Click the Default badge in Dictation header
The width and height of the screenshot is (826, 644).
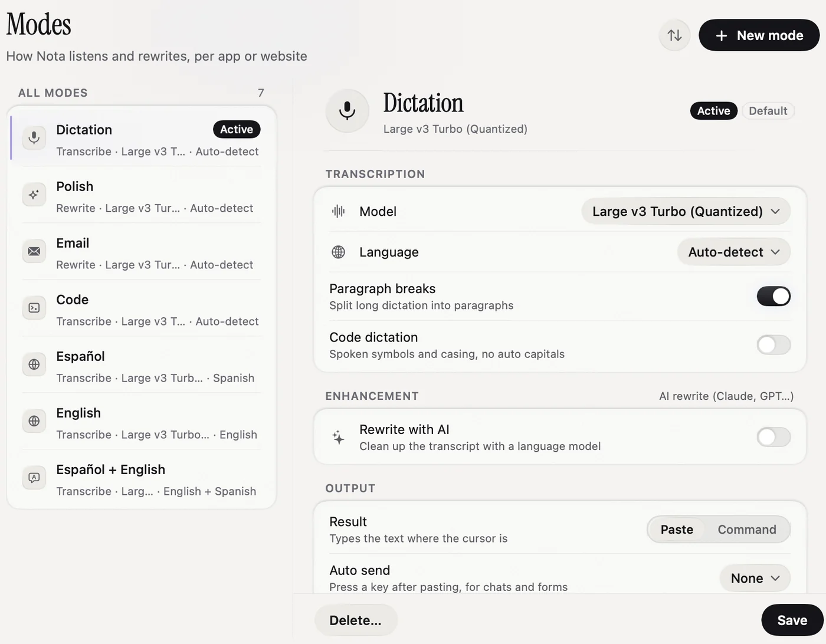768,111
